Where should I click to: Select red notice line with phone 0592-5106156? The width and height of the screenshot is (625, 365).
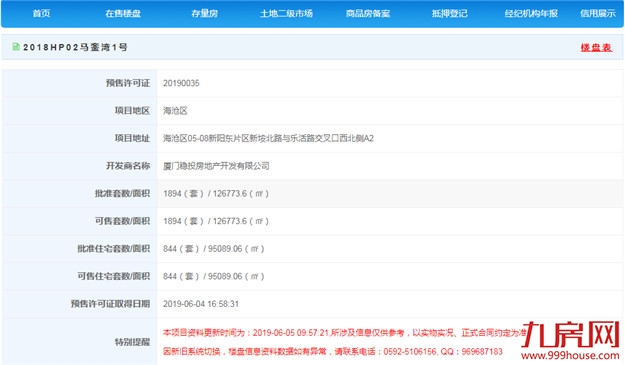click(x=333, y=351)
